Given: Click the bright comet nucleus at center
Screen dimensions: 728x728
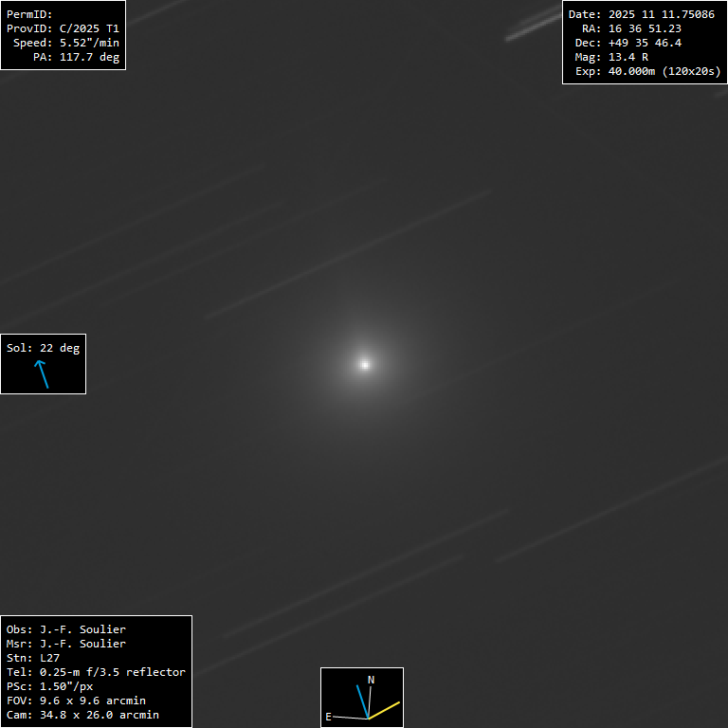Looking at the screenshot, I should tap(365, 363).
